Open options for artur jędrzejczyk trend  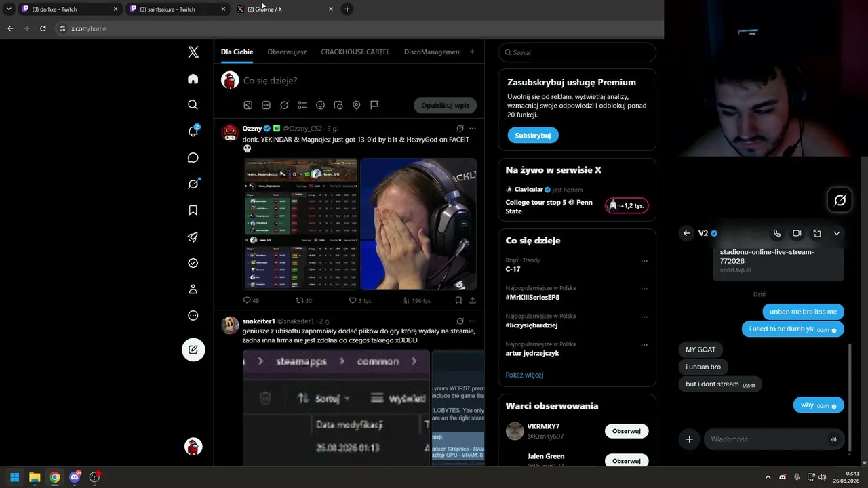click(644, 344)
